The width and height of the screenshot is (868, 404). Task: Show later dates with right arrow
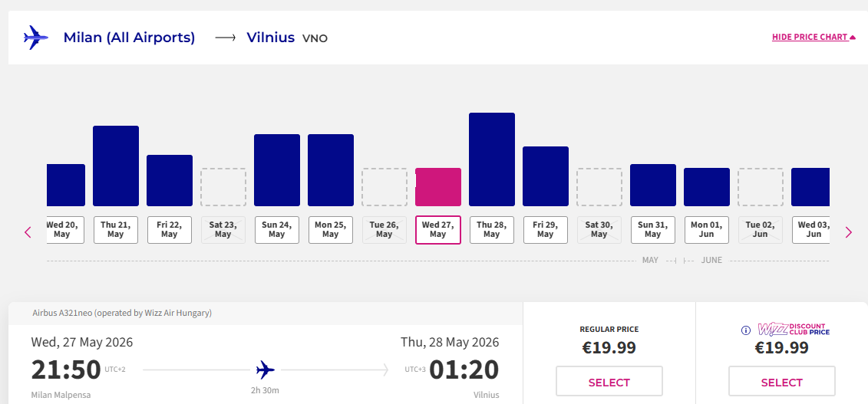(x=848, y=232)
